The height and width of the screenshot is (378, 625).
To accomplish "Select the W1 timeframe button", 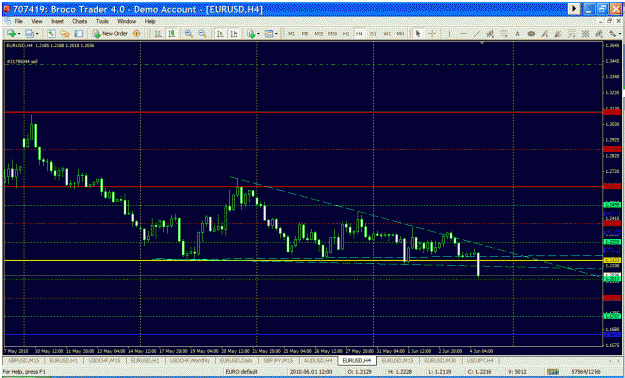I will 387,34.
